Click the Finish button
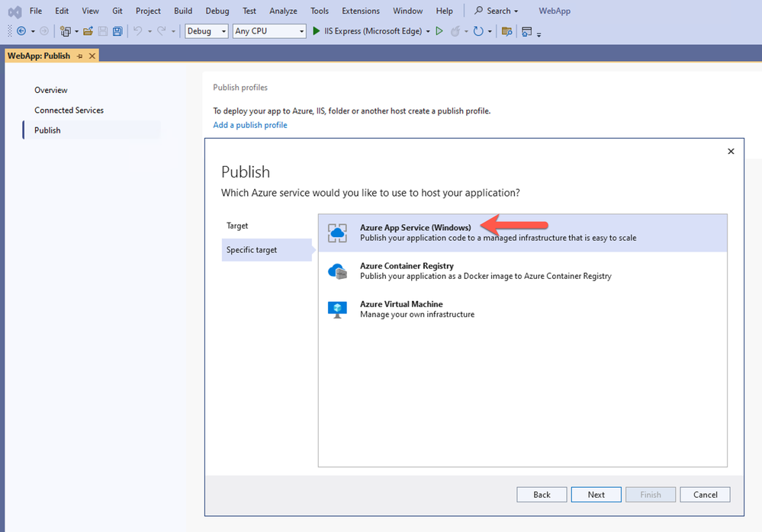This screenshot has height=532, width=762. click(650, 495)
